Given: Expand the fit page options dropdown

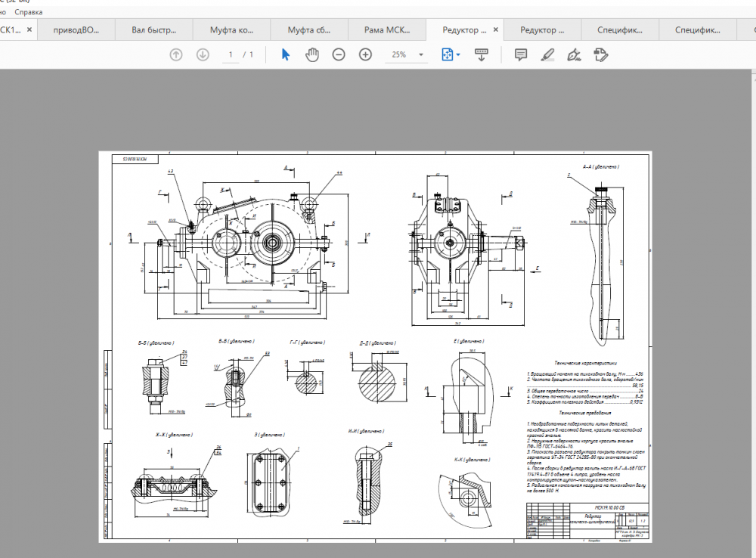Looking at the screenshot, I should click(458, 54).
